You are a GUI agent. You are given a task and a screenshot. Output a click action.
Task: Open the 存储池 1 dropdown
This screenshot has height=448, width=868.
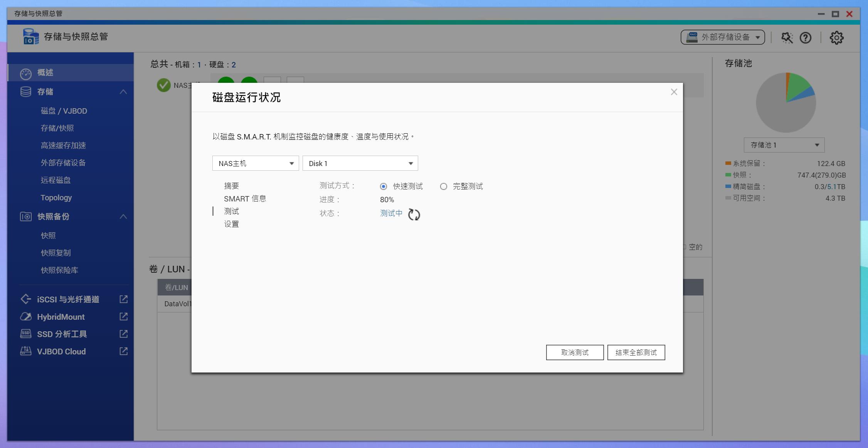point(783,145)
